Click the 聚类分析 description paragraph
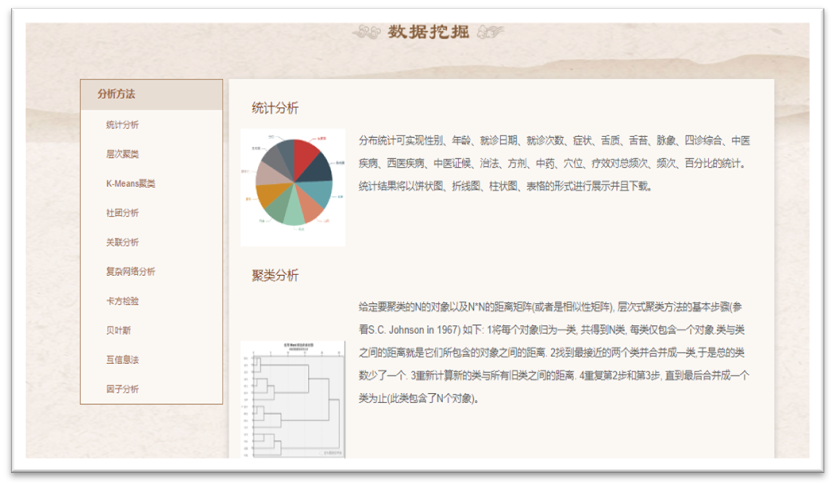Viewport: 835px width, 487px height. point(554,351)
